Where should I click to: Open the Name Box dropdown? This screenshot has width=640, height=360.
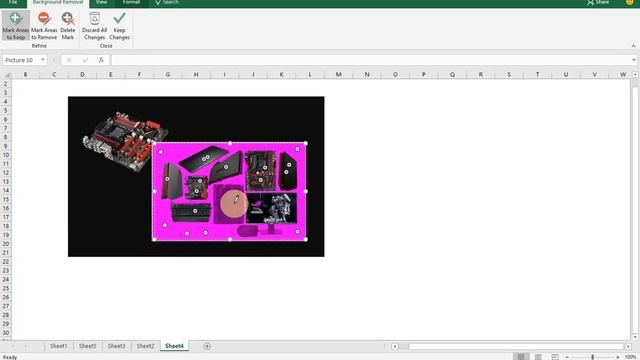point(42,60)
